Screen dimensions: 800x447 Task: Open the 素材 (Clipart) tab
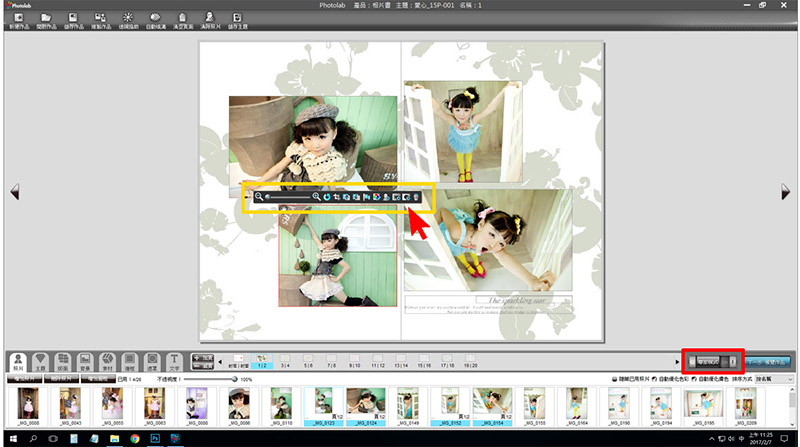click(107, 362)
